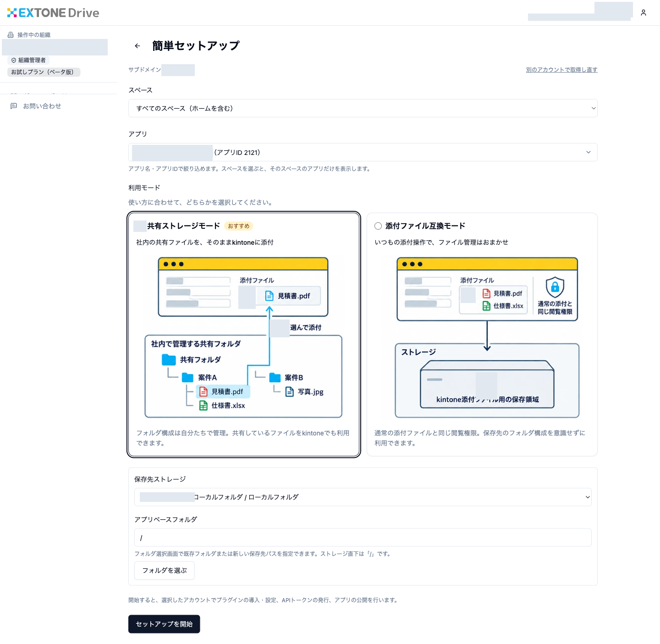Image resolution: width=660 pixels, height=644 pixels.
Task: Open the アプリ selection dropdown
Action: click(363, 152)
